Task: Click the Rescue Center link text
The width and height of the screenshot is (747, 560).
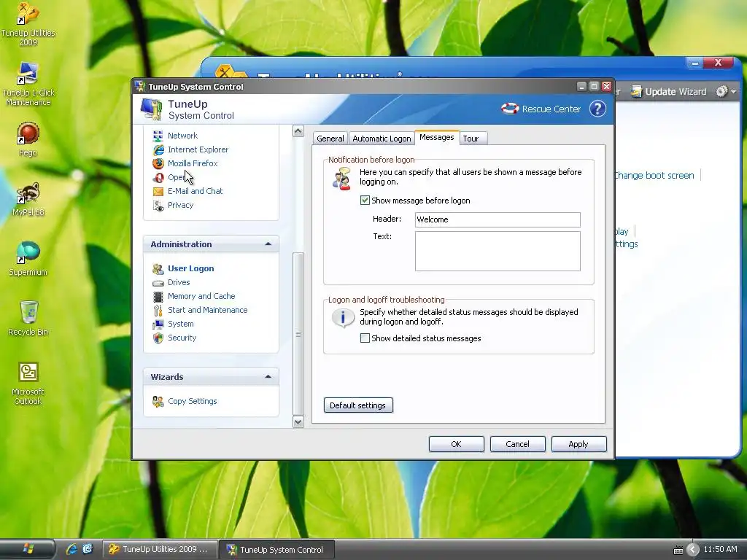Action: point(551,109)
